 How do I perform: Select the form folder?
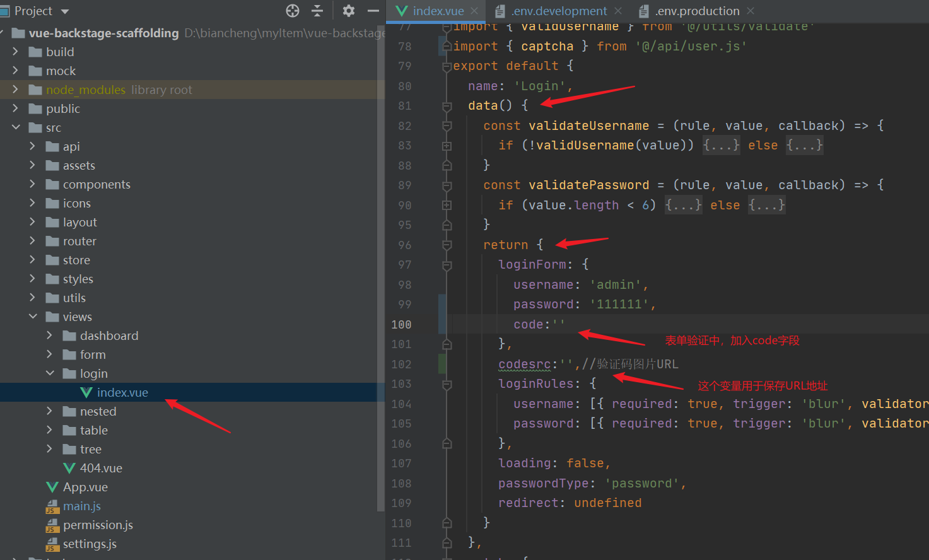point(93,354)
